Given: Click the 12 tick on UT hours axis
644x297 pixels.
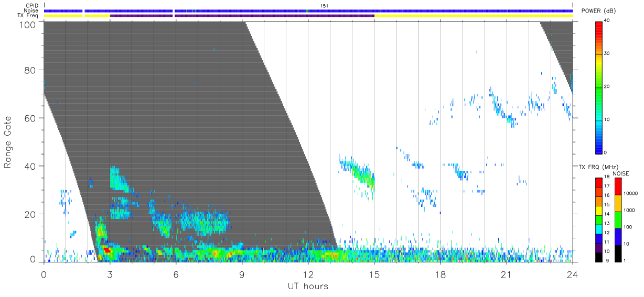Looking at the screenshot, I should (x=308, y=275).
